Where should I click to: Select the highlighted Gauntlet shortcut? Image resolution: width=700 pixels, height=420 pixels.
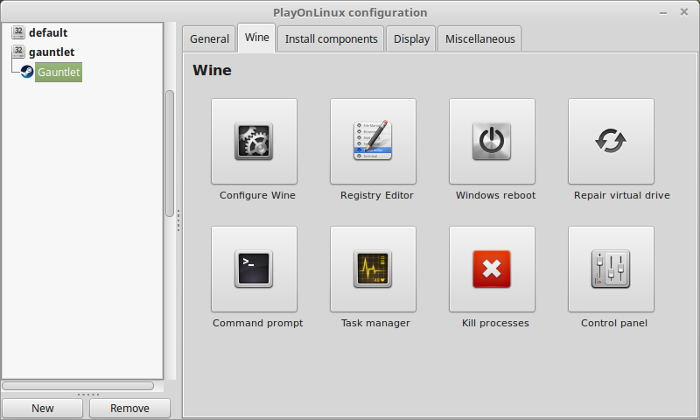click(58, 72)
